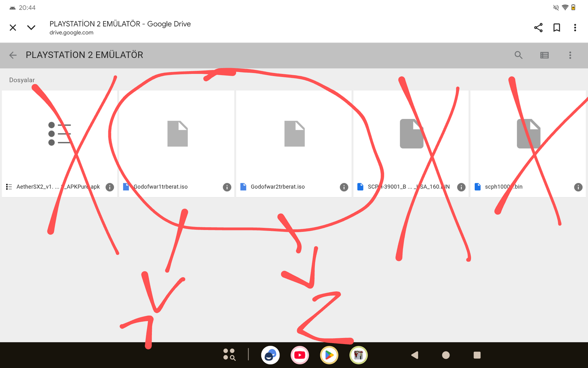Select the AetherSX2 APK file name
This screenshot has height=368, width=588.
coord(58,187)
